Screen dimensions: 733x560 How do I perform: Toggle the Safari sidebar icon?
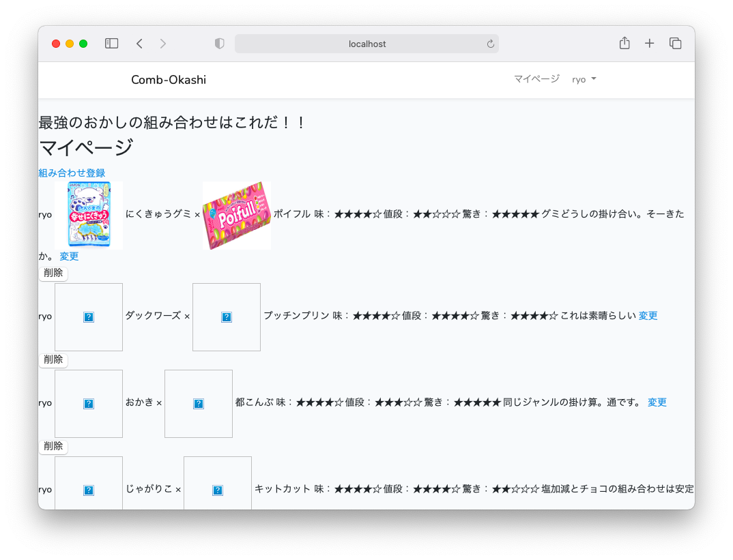pyautogui.click(x=111, y=44)
